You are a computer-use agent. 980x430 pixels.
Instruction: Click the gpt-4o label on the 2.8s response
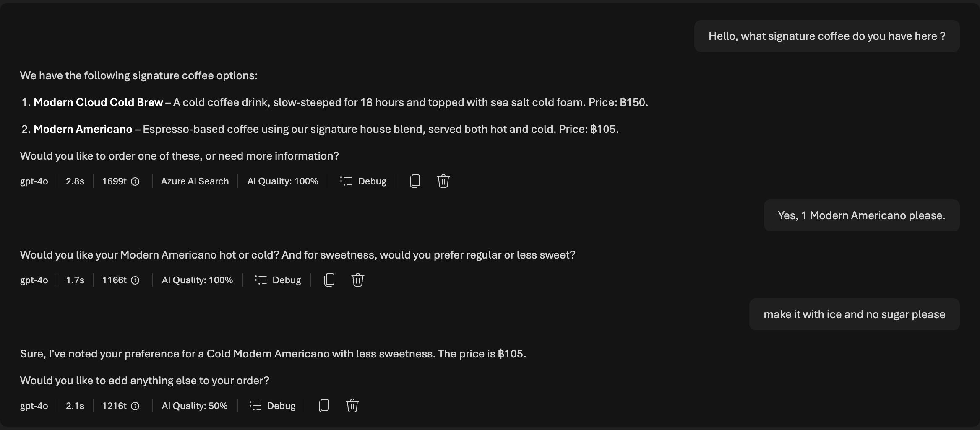pyautogui.click(x=34, y=181)
